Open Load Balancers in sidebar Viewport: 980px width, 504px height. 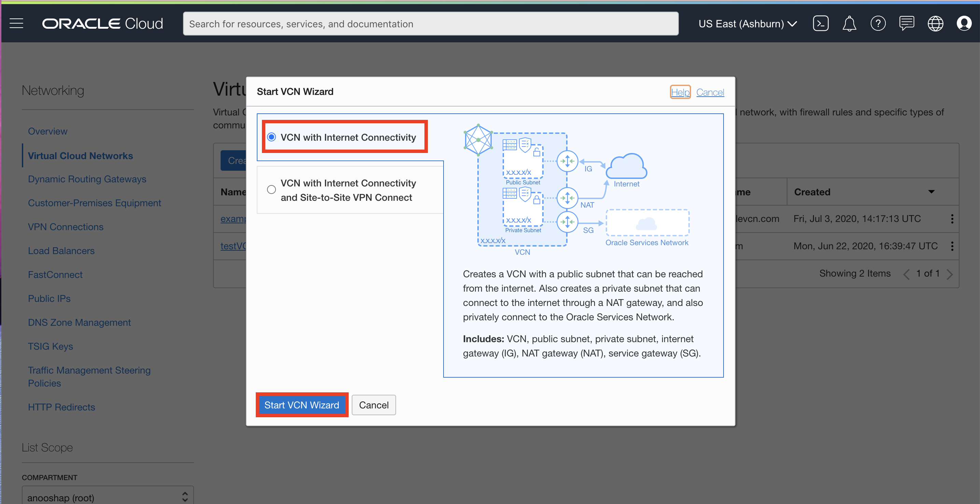click(x=61, y=251)
